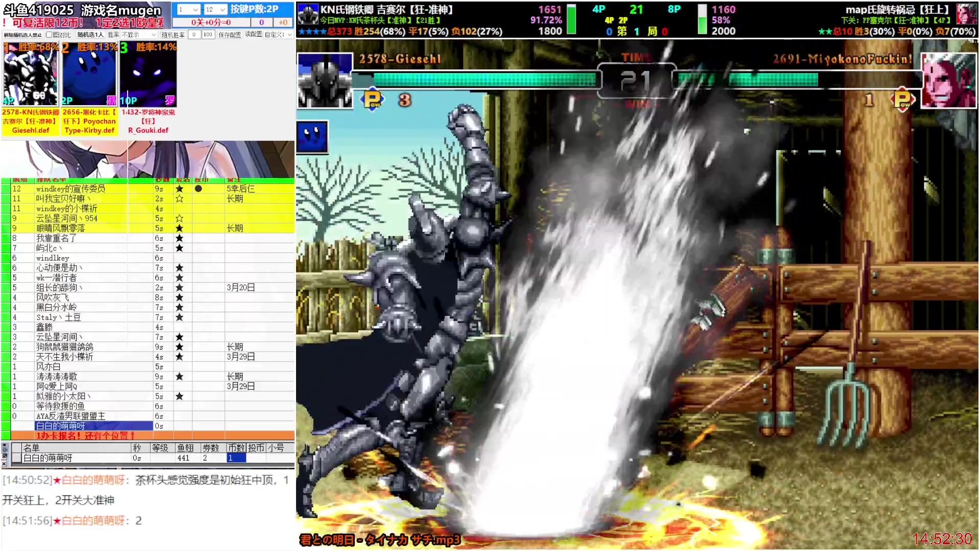Click the 保存配置 button

point(230,35)
